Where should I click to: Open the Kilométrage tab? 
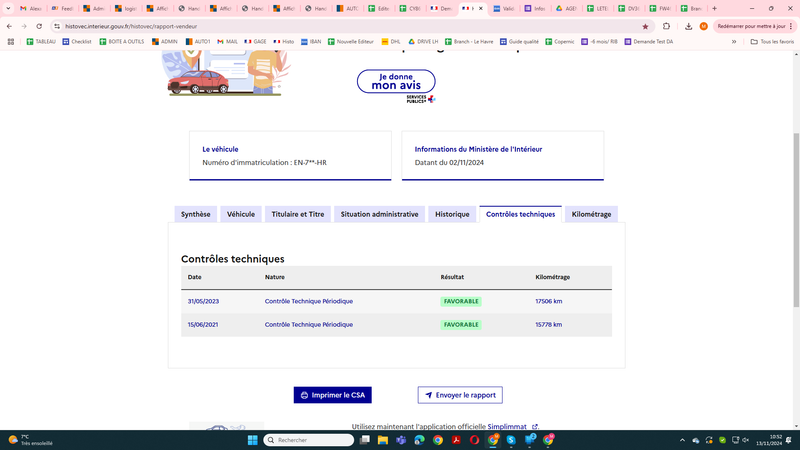click(591, 214)
